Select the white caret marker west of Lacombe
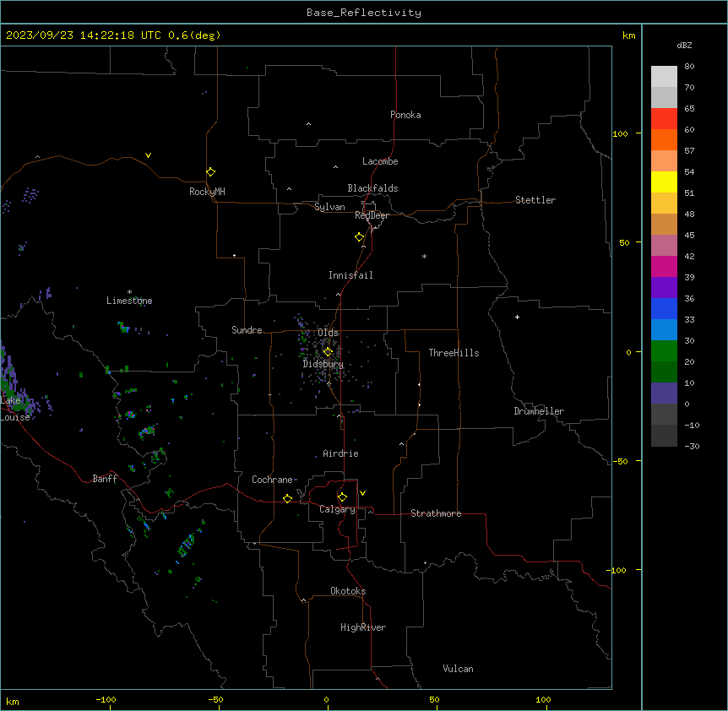This screenshot has height=711, width=728. [335, 167]
